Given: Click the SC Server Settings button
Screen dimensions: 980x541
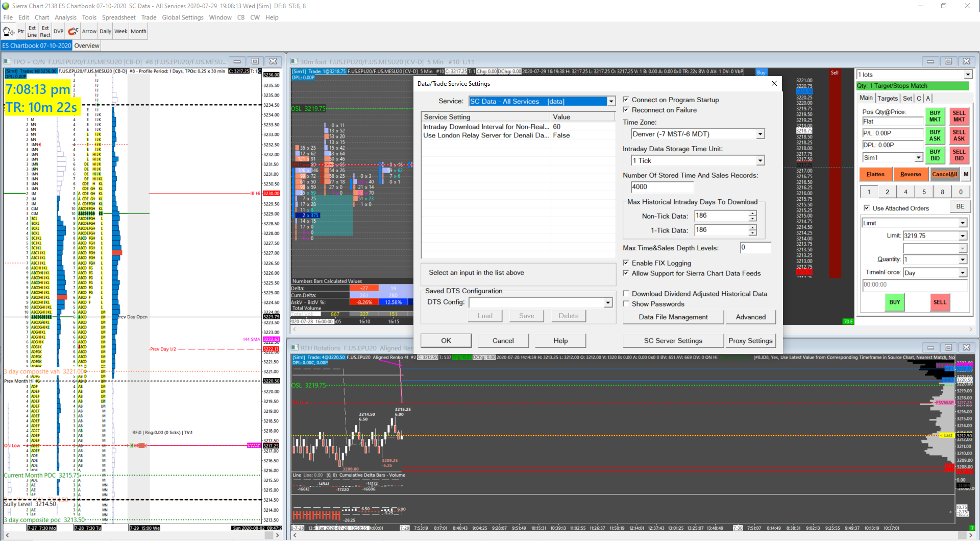Looking at the screenshot, I should (673, 341).
